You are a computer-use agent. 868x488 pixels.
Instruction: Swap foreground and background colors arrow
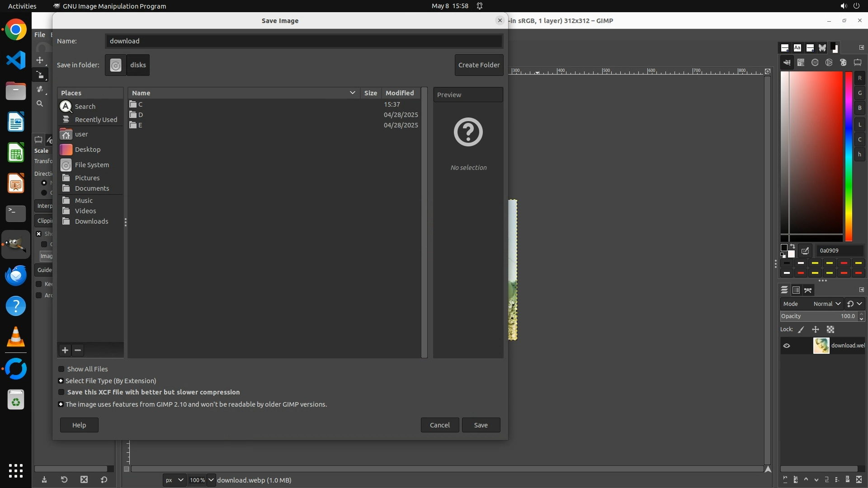tap(793, 247)
